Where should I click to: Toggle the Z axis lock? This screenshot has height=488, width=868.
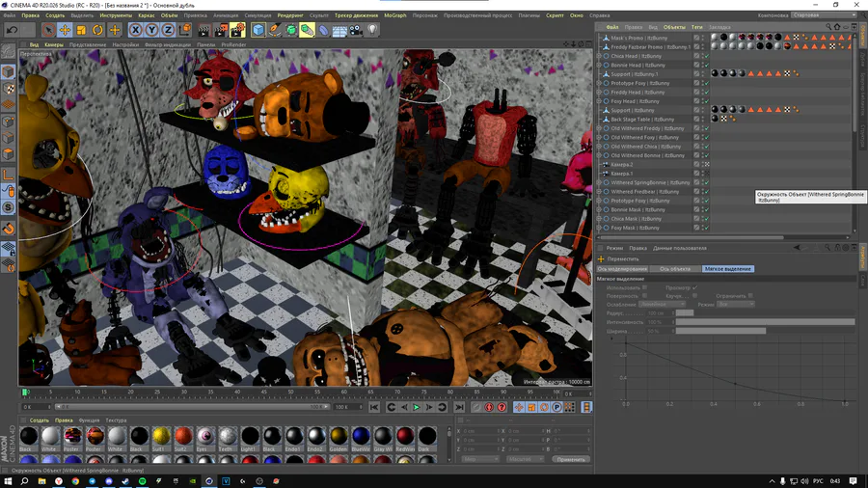[x=168, y=30]
